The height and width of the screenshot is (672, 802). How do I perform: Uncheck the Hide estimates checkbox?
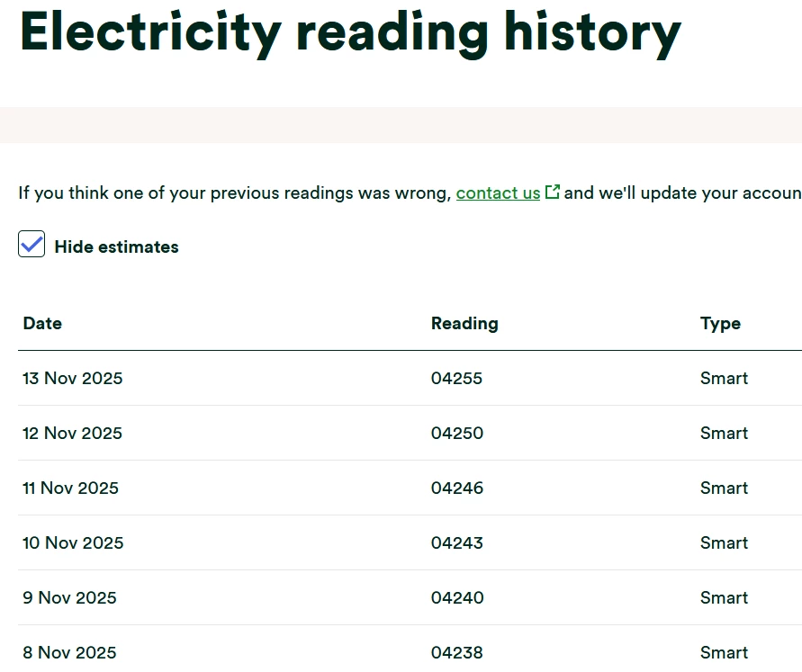pyautogui.click(x=32, y=245)
